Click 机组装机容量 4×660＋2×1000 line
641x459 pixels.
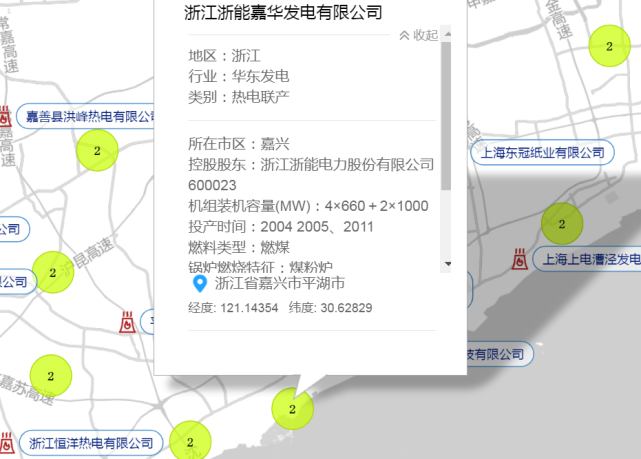308,206
